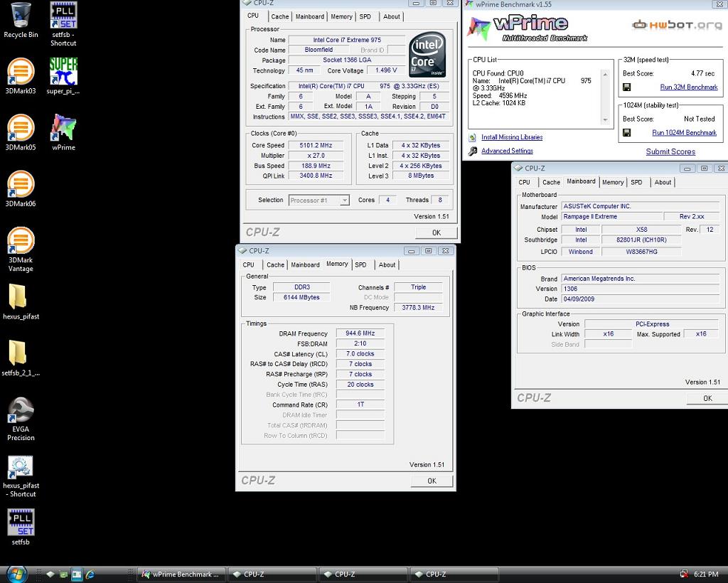Launch 3DMark Vantage from the desktop

[x=21, y=250]
